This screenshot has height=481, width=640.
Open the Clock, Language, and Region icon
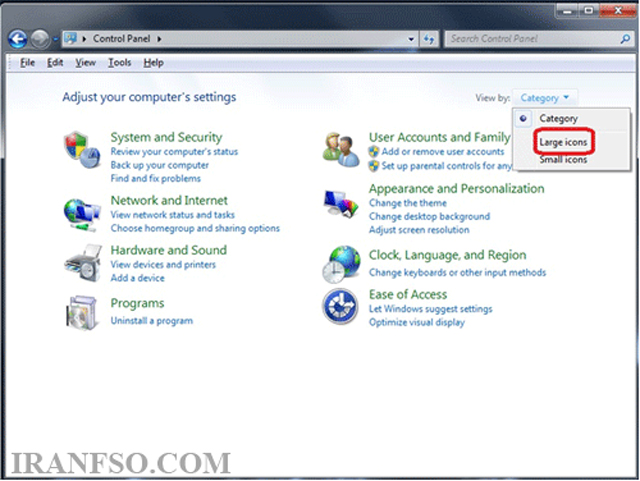pyautogui.click(x=342, y=264)
